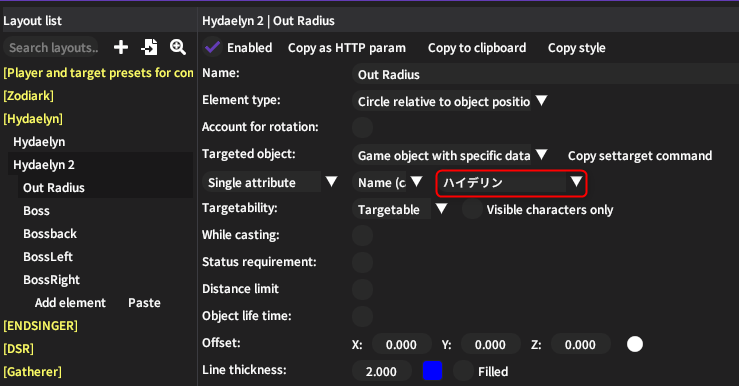Import layout from clipboard icon
The width and height of the screenshot is (739, 386).
149,47
